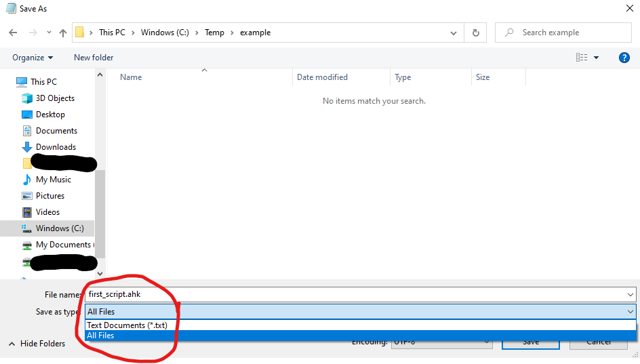This screenshot has height=364, width=640.
Task: Choose Text Documents (*.txt) option
Action: pos(361,325)
